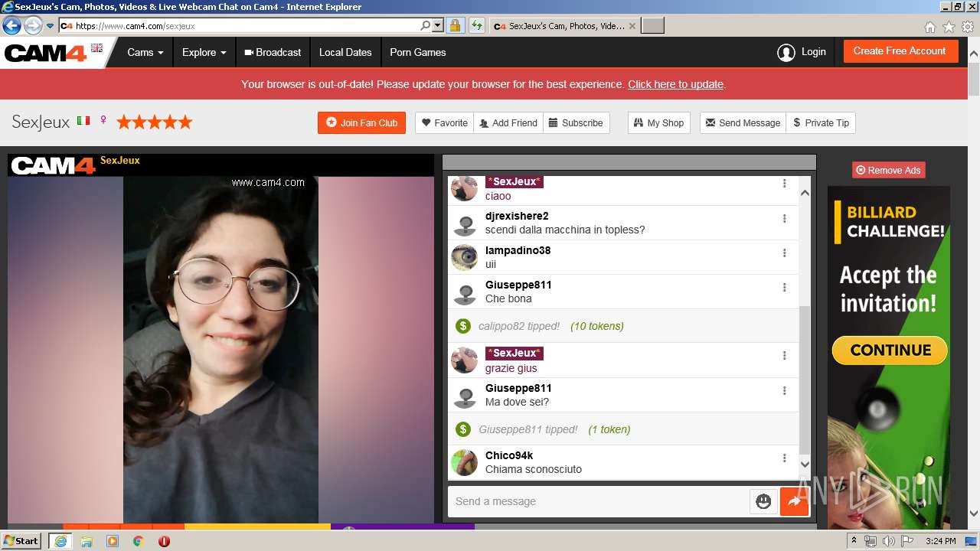Click the Send Message button
This screenshot has width=980, height=551.
(743, 122)
